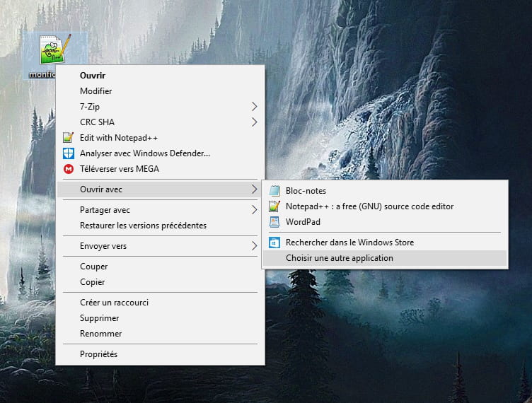The height and width of the screenshot is (403, 532).
Task: Expand the CRC SHA submenu arrow
Action: coord(254,122)
